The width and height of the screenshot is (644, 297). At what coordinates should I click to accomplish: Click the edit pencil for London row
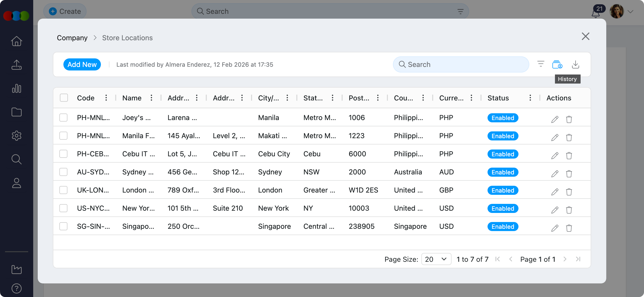pyautogui.click(x=555, y=192)
